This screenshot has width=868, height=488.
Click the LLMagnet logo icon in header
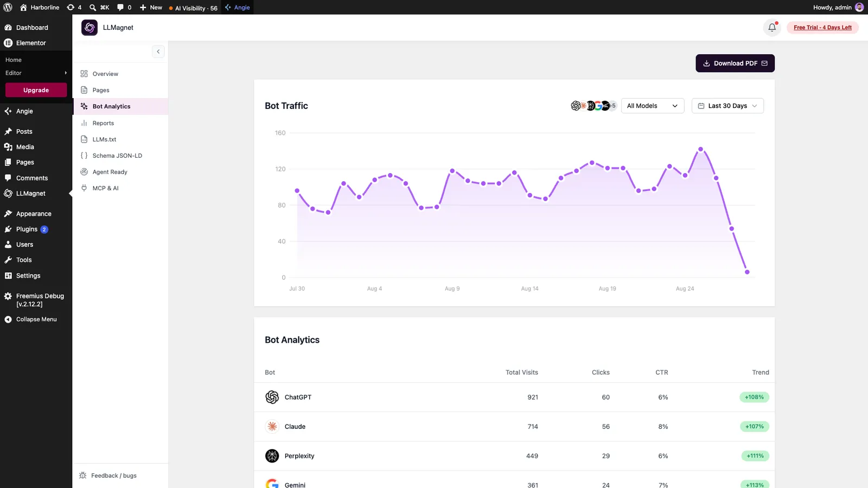pos(90,28)
